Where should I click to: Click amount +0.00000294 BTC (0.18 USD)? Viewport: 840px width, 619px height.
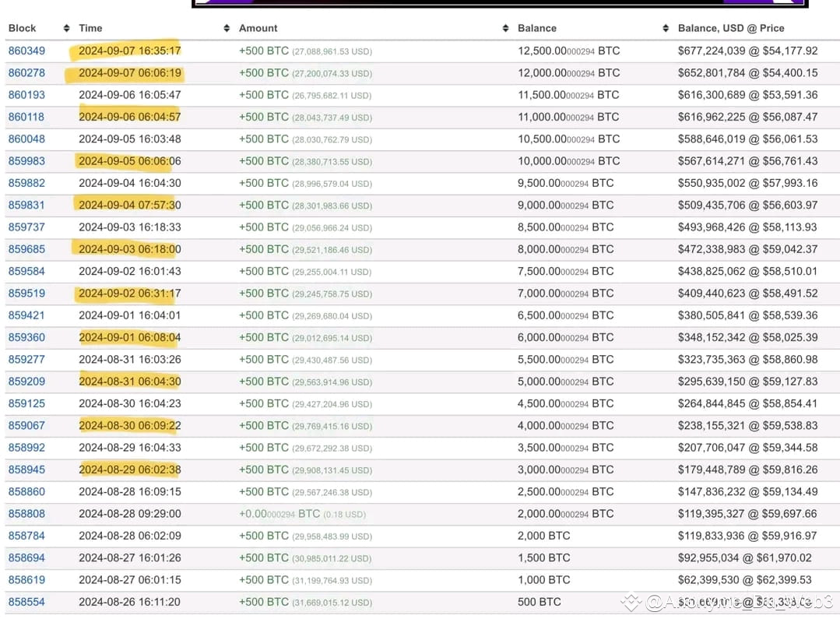[302, 514]
